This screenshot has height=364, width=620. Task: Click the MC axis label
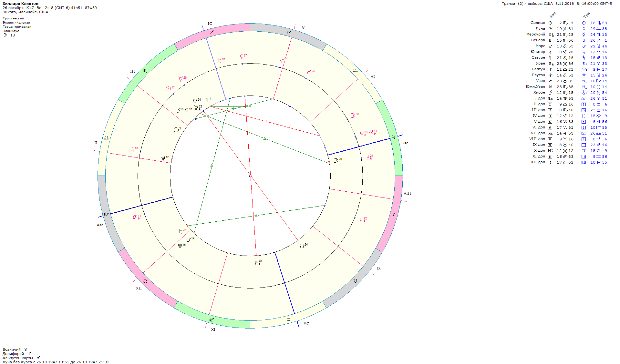[x=306, y=324]
